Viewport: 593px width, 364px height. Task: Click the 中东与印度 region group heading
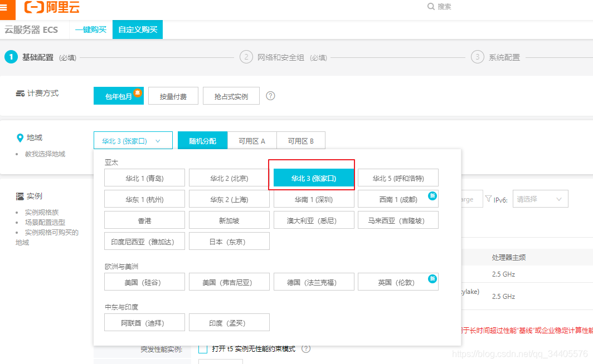[121, 307]
